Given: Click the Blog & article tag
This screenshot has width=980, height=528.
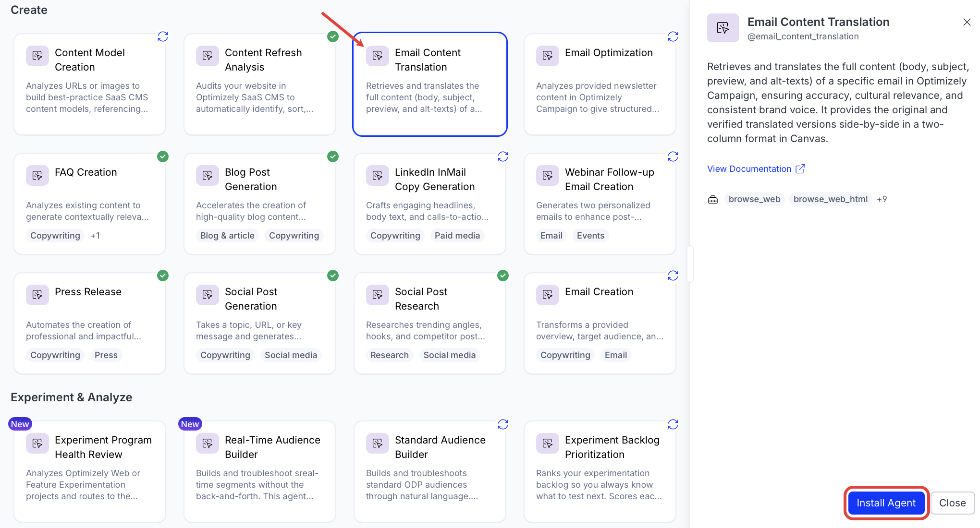Looking at the screenshot, I should (227, 236).
